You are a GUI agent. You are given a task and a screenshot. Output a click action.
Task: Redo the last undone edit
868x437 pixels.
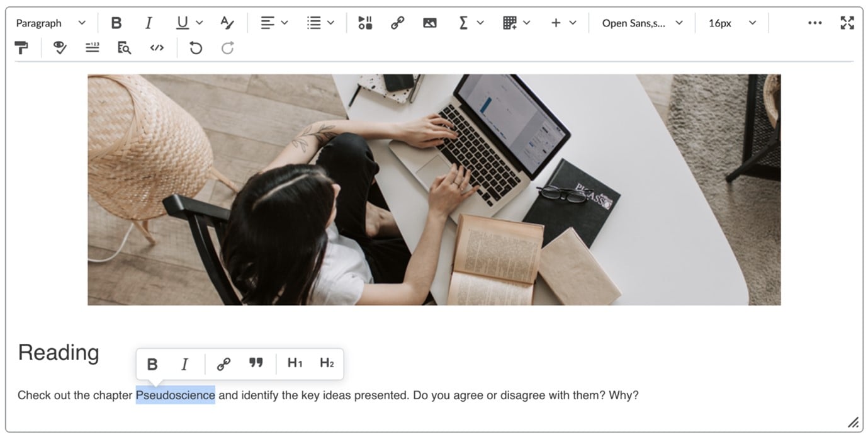click(x=228, y=48)
